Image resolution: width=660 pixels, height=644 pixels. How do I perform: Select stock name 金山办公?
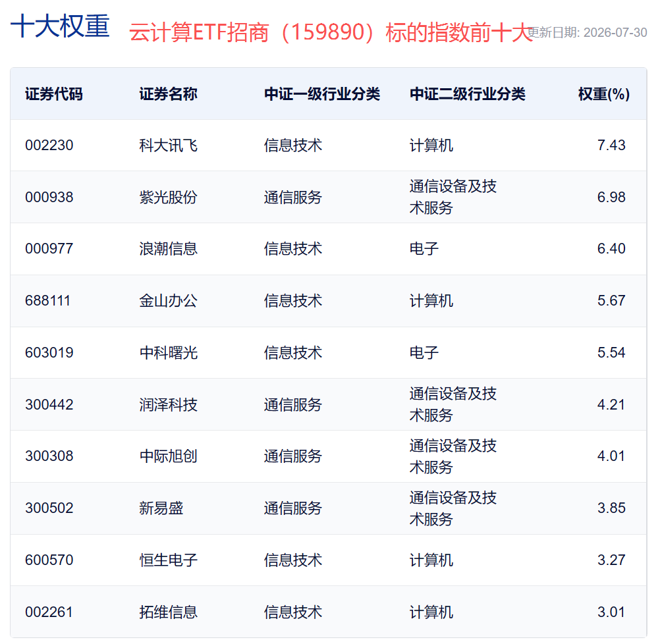point(169,300)
